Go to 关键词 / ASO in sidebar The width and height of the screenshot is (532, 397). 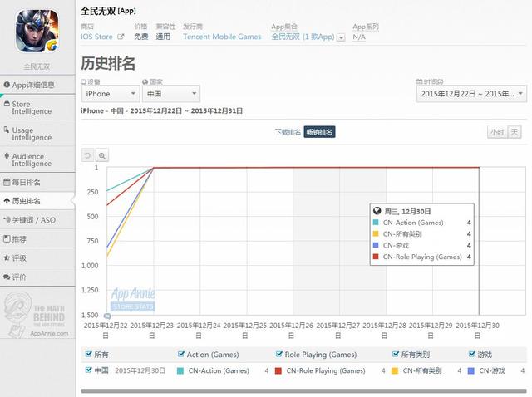point(37,220)
